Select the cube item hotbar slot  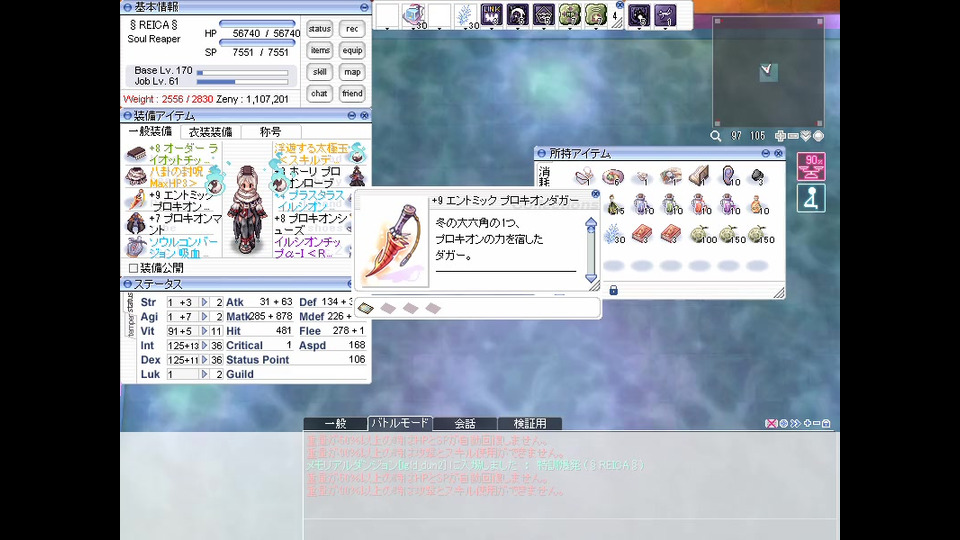coord(413,15)
